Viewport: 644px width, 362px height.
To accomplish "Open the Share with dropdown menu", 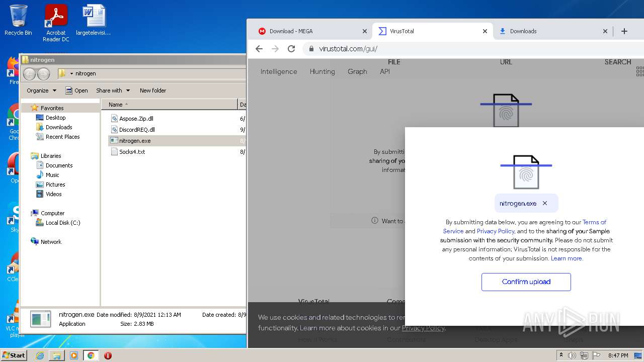I will pos(113,90).
